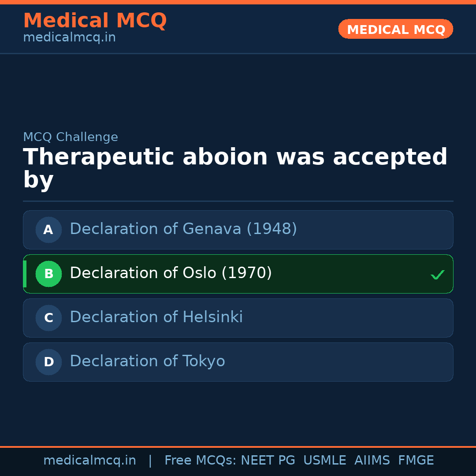Image resolution: width=476 pixels, height=476 pixels.
Task: Click green highlight bar beside option B
Action: [x=25, y=274]
